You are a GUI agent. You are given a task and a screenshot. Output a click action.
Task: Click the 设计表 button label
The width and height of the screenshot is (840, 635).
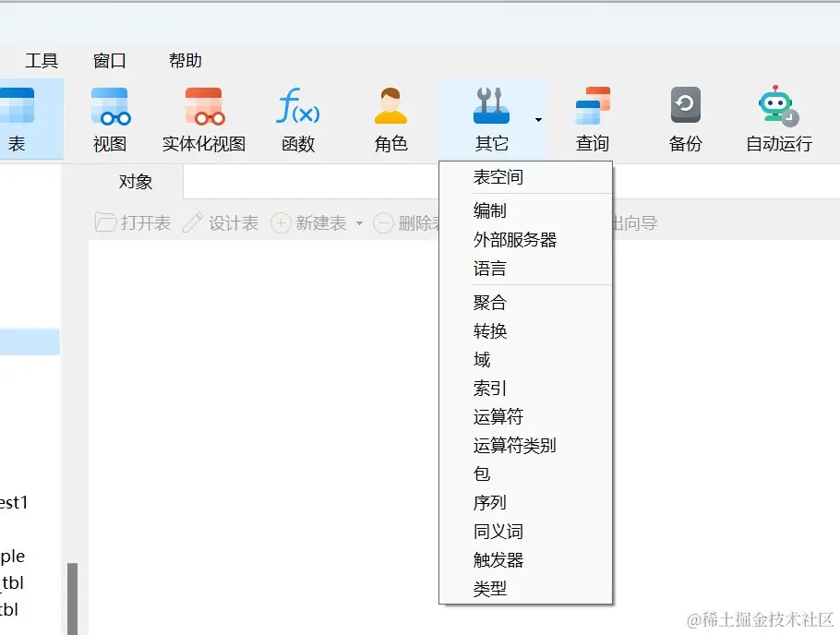[234, 223]
